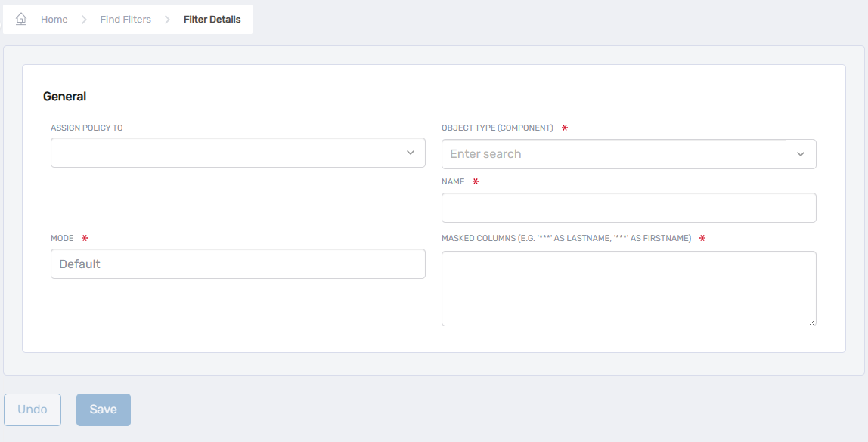This screenshot has width=868, height=442.
Task: Open the Object Type (Component) dropdown arrow
Action: 801,153
